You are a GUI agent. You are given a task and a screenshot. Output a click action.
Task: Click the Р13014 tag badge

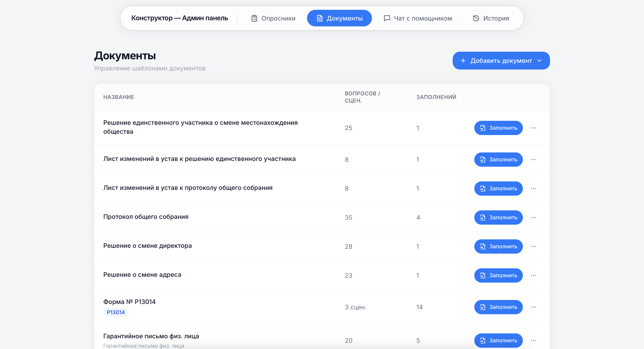[x=116, y=312]
